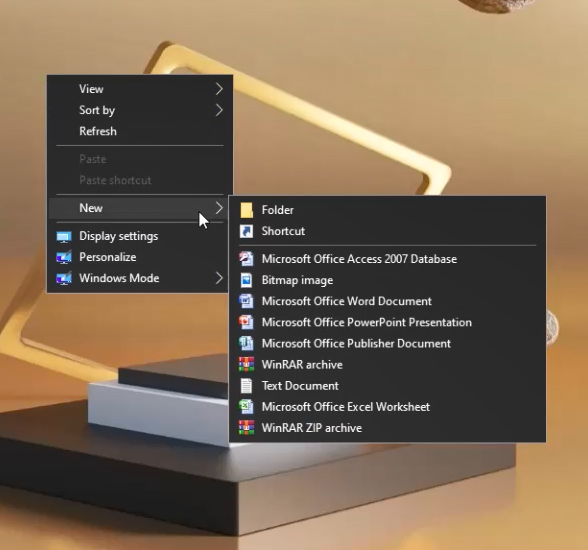Create a new Text Document
This screenshot has width=588, height=550.
pos(387,386)
